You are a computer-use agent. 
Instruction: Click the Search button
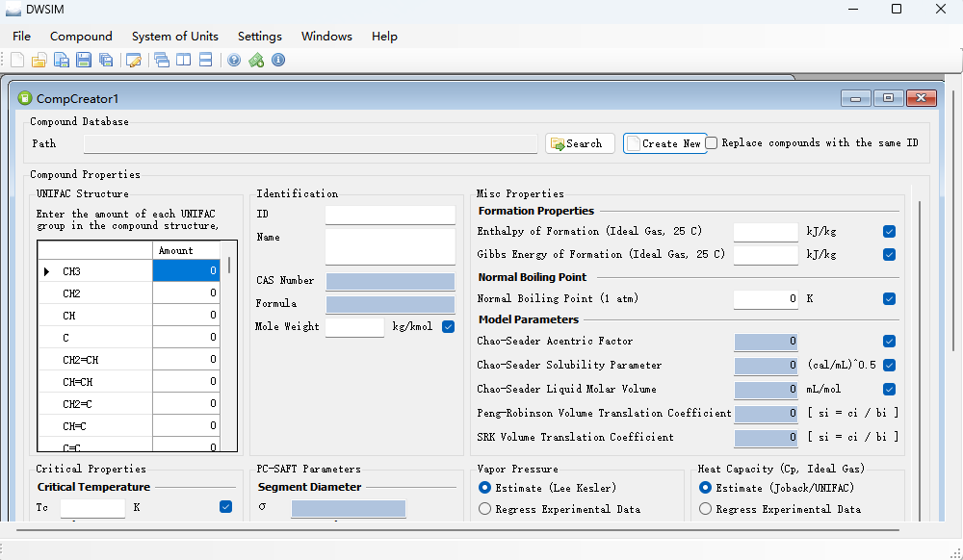[580, 143]
